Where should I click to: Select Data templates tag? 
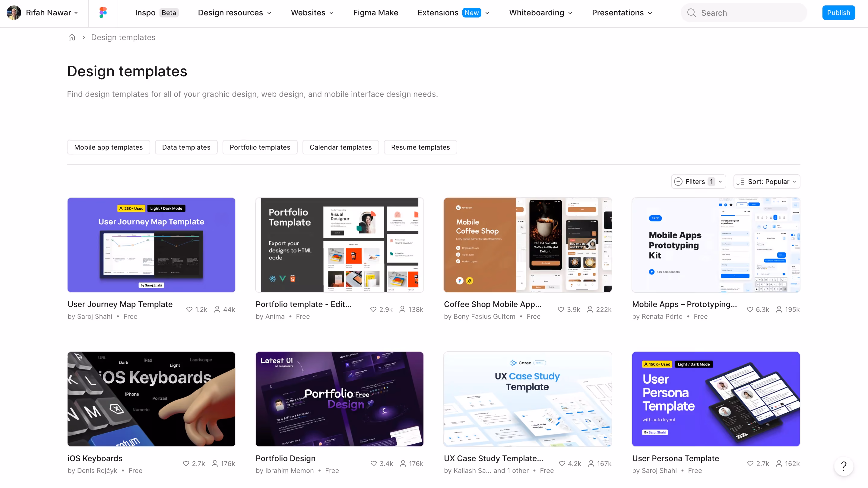(x=186, y=147)
